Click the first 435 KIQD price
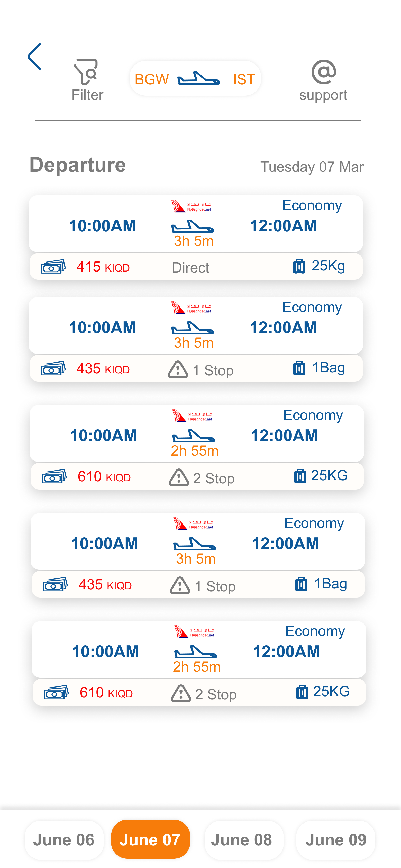Screen dimensions: 401x868 (103, 369)
